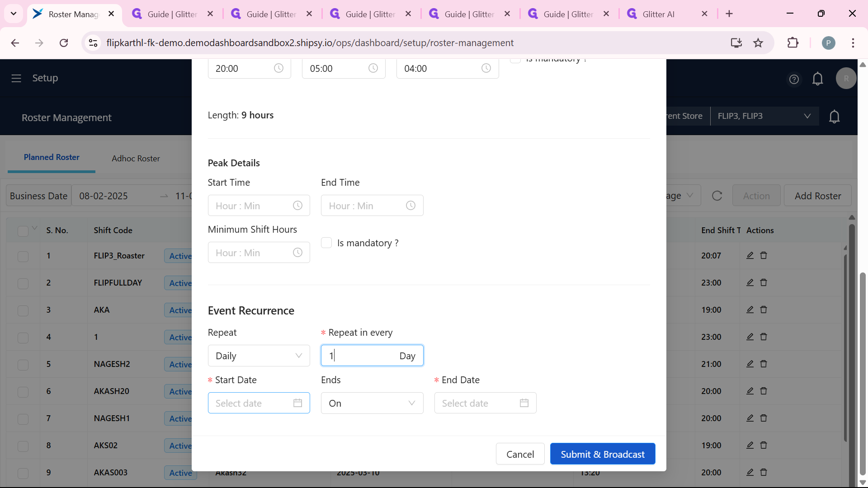Click the browser address bar URL
Screen dimensions: 868x488
(x=310, y=43)
